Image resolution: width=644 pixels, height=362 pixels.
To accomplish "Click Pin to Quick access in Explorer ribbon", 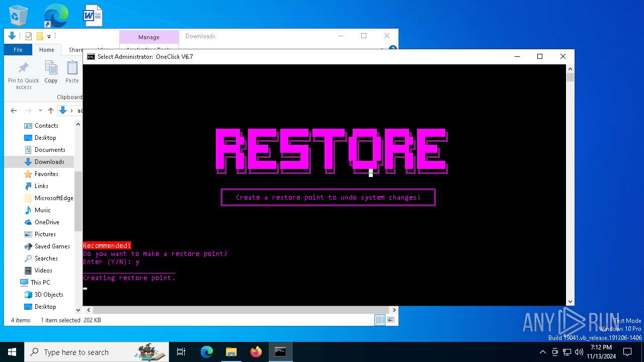I will point(24,76).
